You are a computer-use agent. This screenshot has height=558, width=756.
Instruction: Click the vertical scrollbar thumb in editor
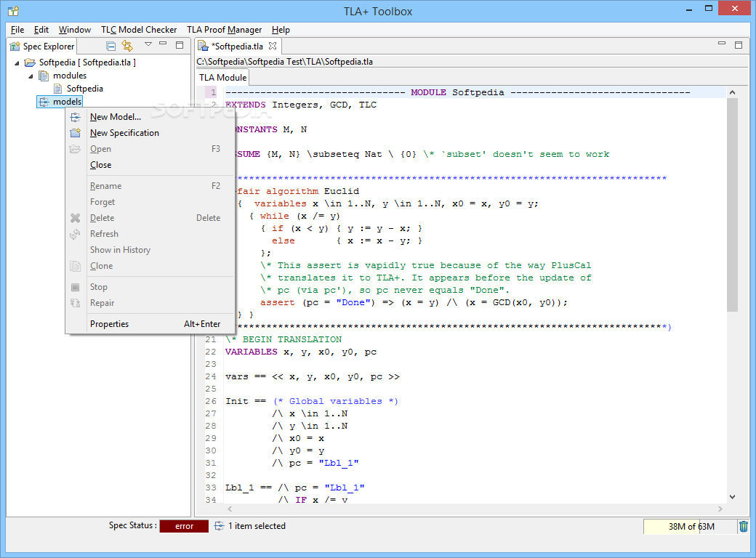pos(733,205)
